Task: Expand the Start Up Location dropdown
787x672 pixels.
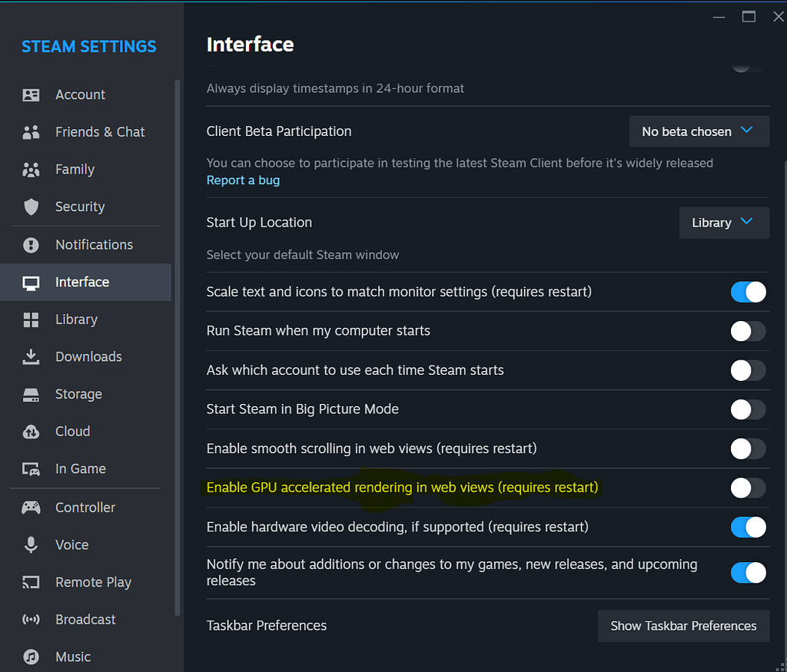Action: (723, 223)
